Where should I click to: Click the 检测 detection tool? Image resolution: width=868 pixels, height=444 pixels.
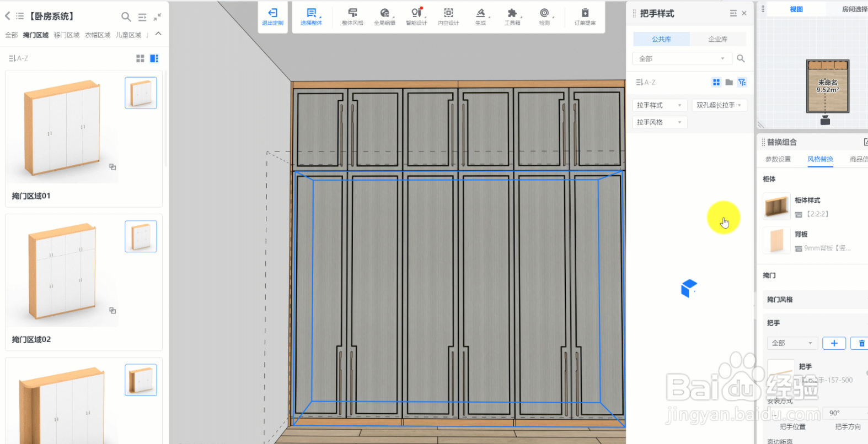544,17
